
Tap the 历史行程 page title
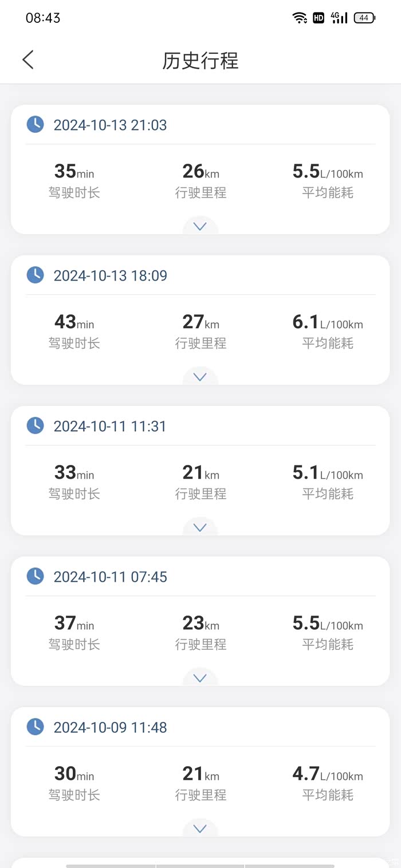point(200,60)
